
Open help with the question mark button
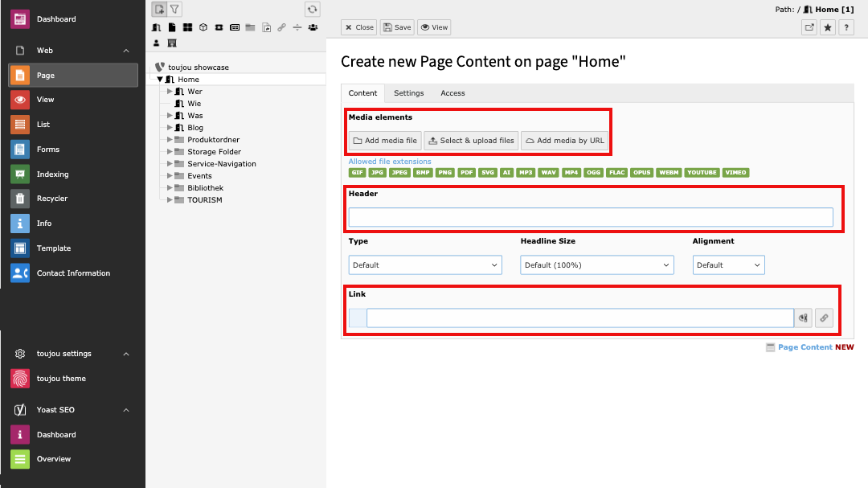coord(846,27)
